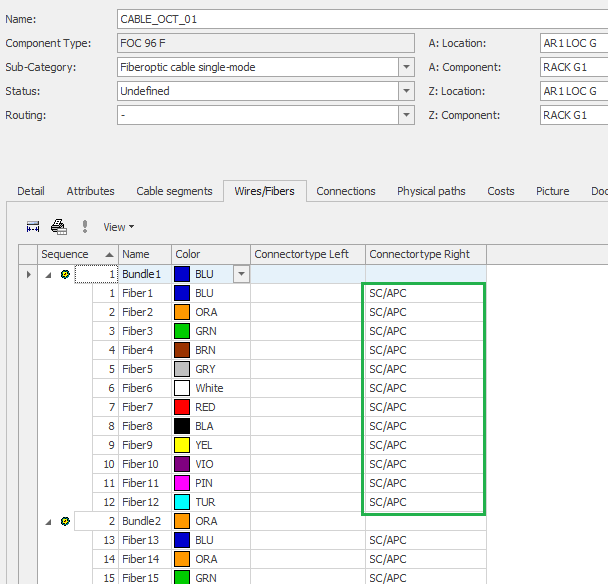Click the Bundle1 gear icon

tap(65, 275)
